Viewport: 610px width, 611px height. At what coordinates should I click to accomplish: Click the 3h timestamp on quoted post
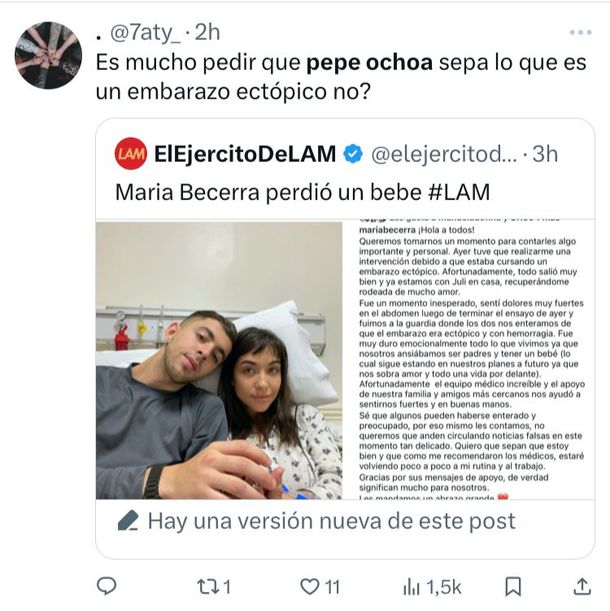[x=545, y=154]
